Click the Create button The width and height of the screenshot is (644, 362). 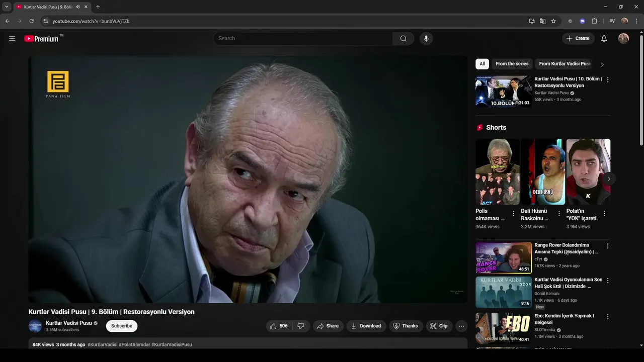(x=578, y=38)
